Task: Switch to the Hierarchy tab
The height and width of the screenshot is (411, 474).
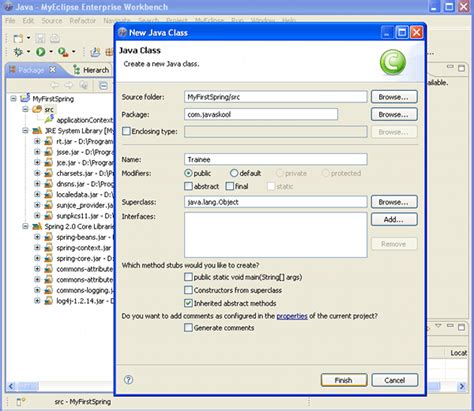Action: (x=92, y=70)
